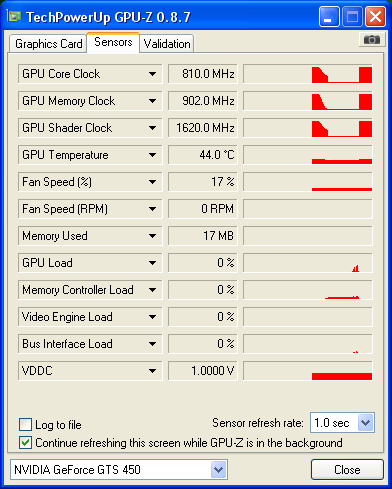The image size is (392, 489).
Task: Open the GPU Core Clock sensor dropdown
Action: pos(152,74)
